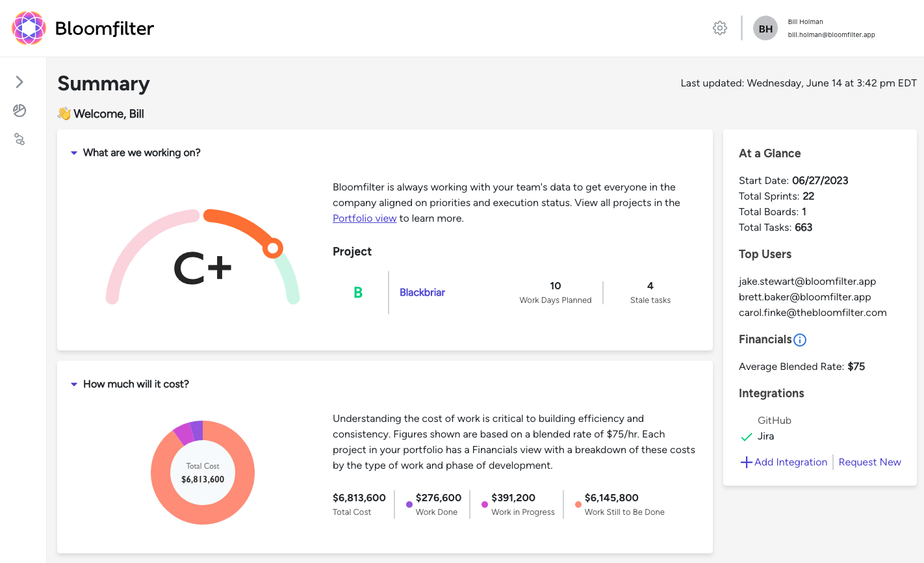This screenshot has width=924, height=563.
Task: Open the Blackbriar project link
Action: point(422,293)
